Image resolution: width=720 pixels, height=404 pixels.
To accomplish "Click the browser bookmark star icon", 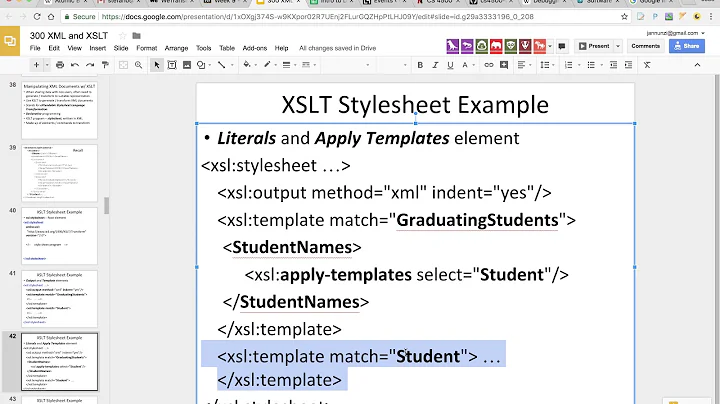I will click(624, 17).
